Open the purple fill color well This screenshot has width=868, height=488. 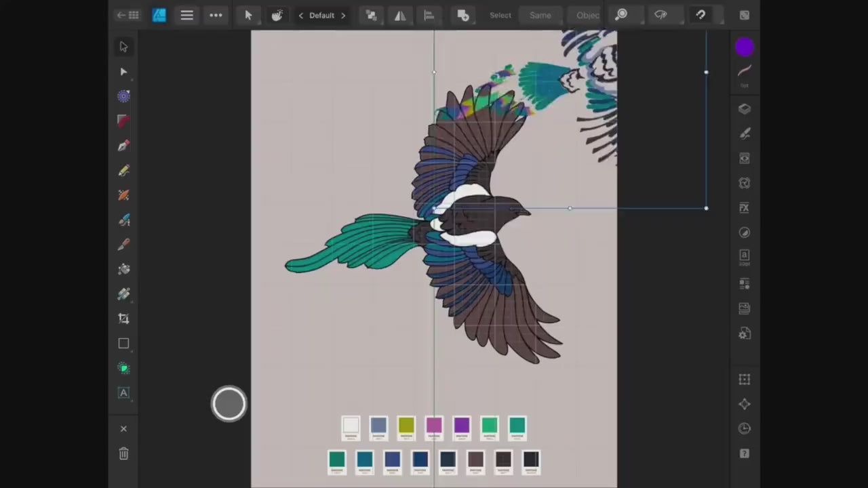744,47
